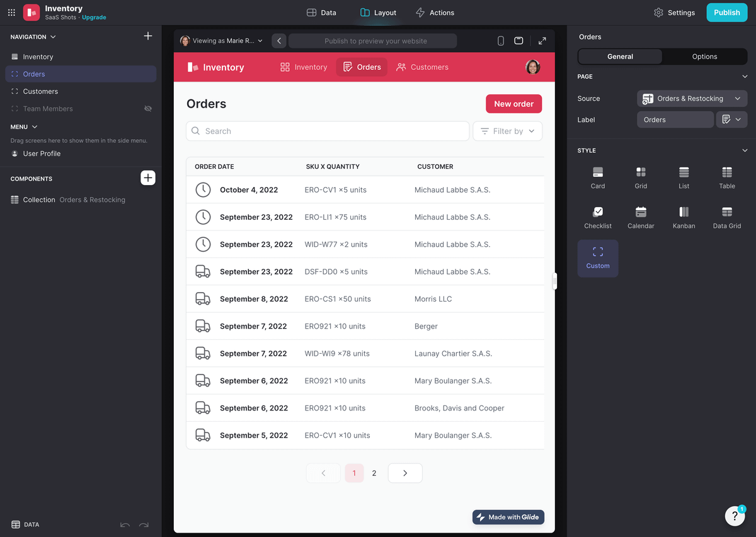The height and width of the screenshot is (537, 756).
Task: Toggle visibility of Team Members screen
Action: (148, 109)
